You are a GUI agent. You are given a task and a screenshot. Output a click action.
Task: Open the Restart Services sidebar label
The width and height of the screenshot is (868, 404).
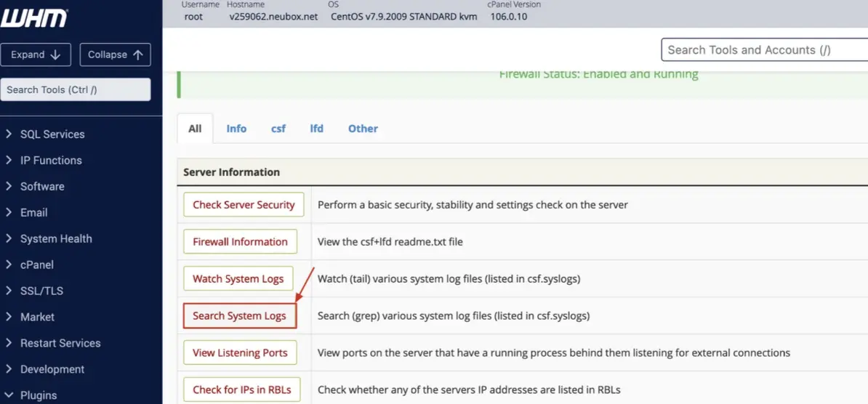(x=60, y=342)
